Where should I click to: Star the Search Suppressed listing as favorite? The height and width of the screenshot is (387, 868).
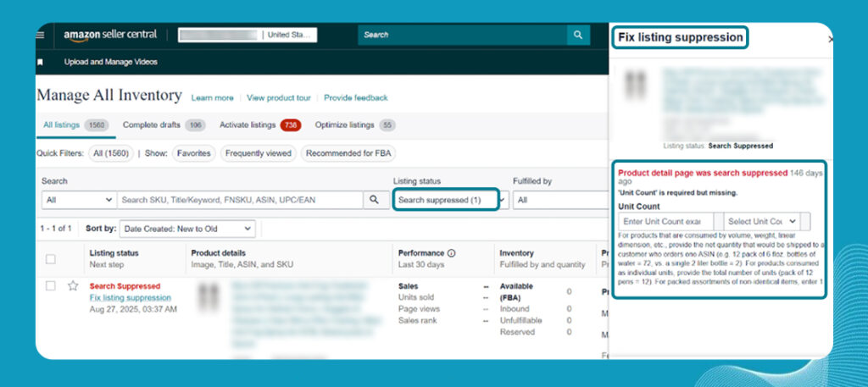click(x=73, y=286)
